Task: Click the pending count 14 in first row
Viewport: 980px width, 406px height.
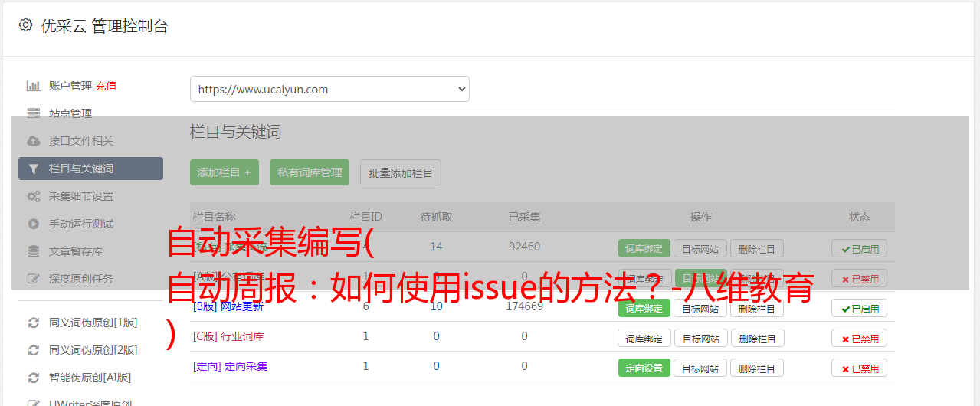Action: point(437,247)
